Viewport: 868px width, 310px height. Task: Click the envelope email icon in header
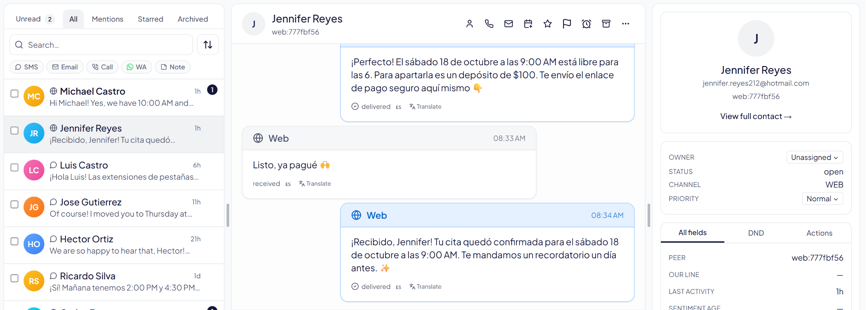click(509, 24)
